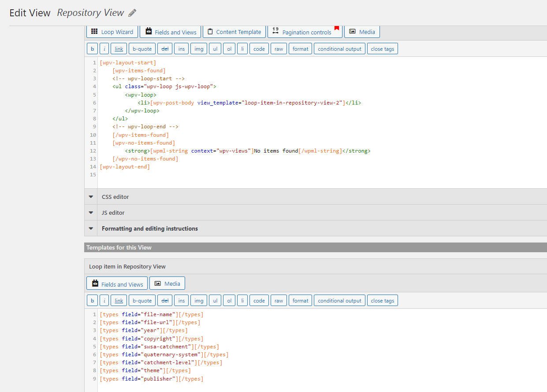This screenshot has height=392, width=547.
Task: Click the types field "swsa-catchment" line
Action: [160, 347]
